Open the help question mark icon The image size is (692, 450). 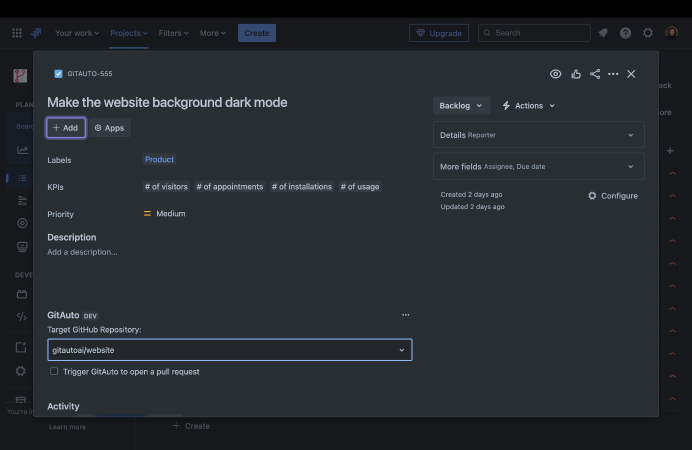tap(625, 33)
